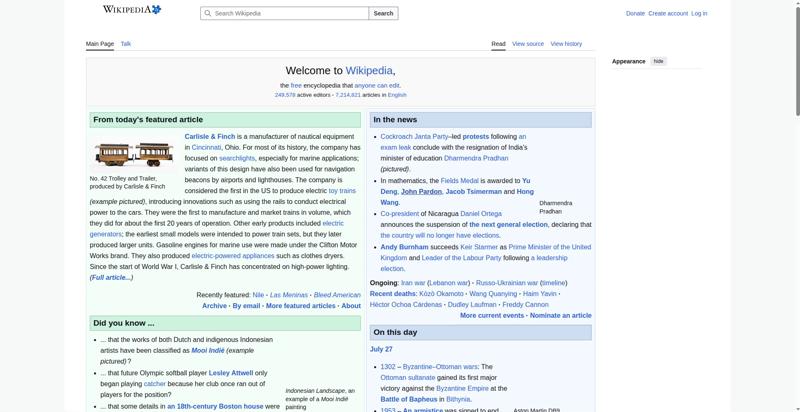Open the View history tab

[x=566, y=44]
